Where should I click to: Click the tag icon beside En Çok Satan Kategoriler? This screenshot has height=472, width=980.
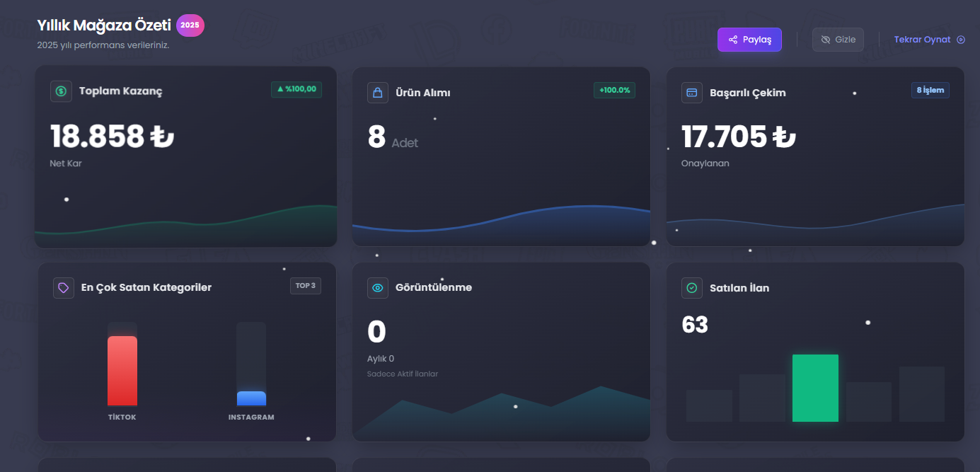point(64,287)
